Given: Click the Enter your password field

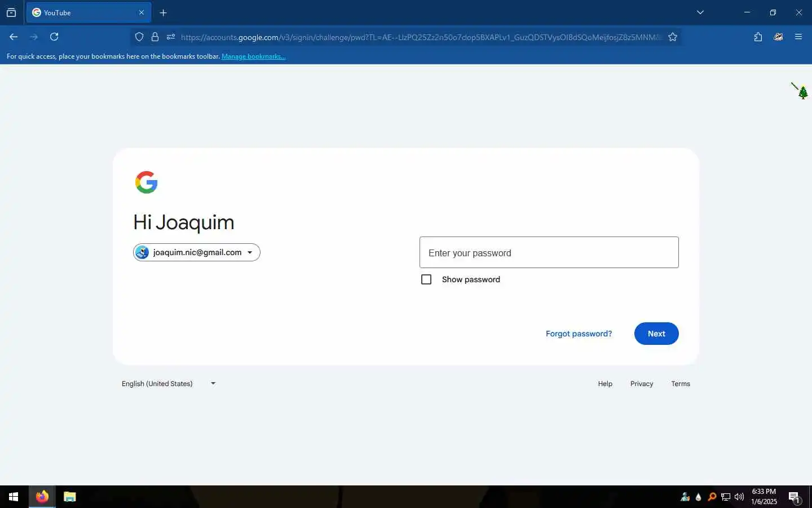Looking at the screenshot, I should (549, 252).
